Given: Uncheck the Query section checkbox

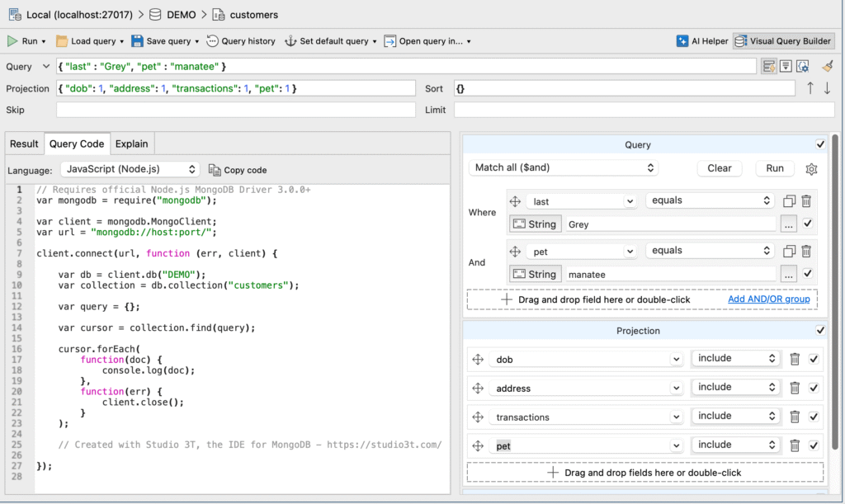Looking at the screenshot, I should pos(820,144).
